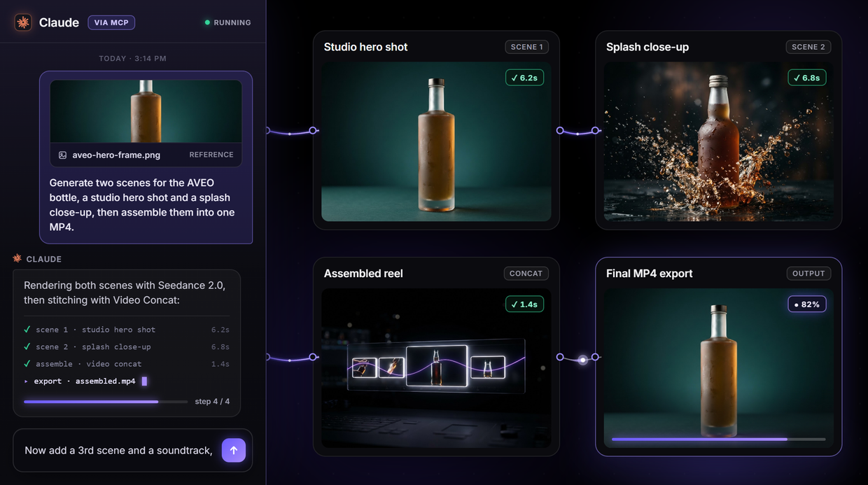
Task: Click the arrow marker beside export assembled.mp4
Action: pyautogui.click(x=27, y=381)
